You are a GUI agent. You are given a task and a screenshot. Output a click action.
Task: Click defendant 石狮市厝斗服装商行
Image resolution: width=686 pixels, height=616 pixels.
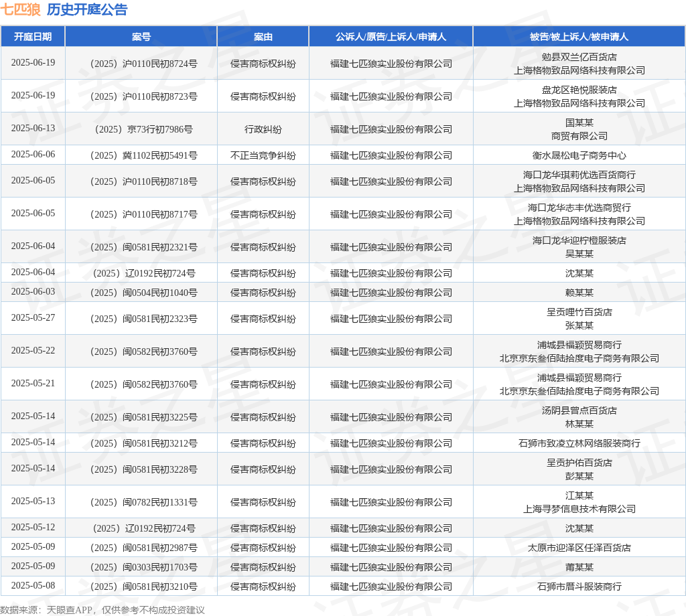(x=579, y=587)
